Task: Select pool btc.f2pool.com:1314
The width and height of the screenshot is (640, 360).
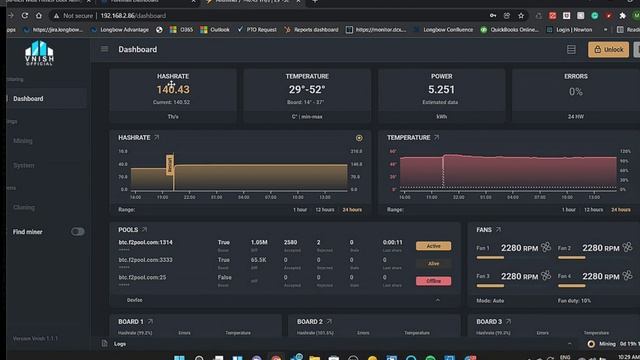Action: click(x=145, y=242)
